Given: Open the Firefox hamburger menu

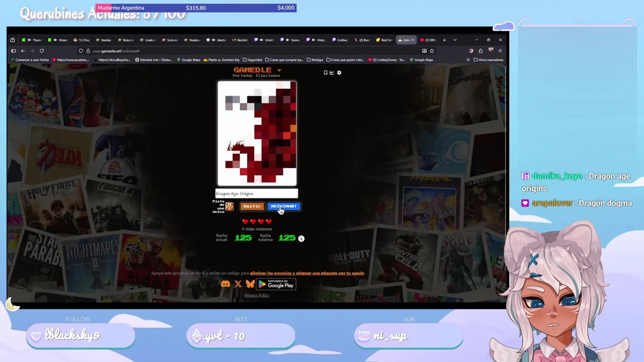Looking at the screenshot, I should coord(500,51).
